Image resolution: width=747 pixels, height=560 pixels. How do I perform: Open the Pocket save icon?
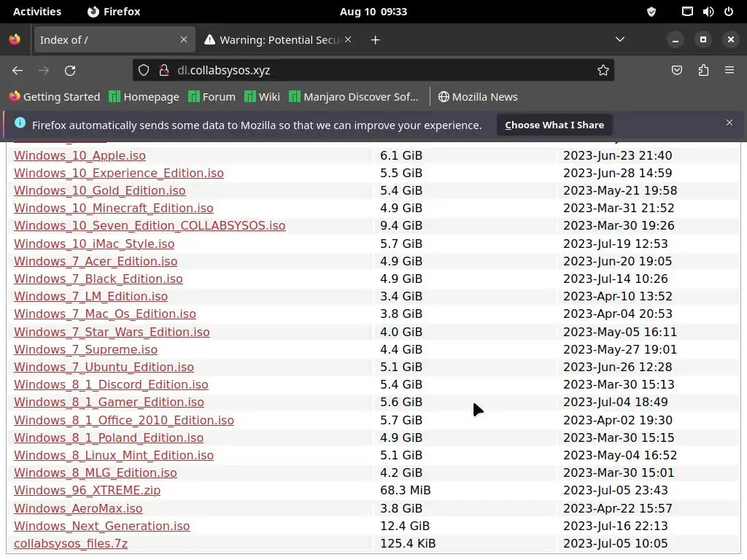point(676,71)
